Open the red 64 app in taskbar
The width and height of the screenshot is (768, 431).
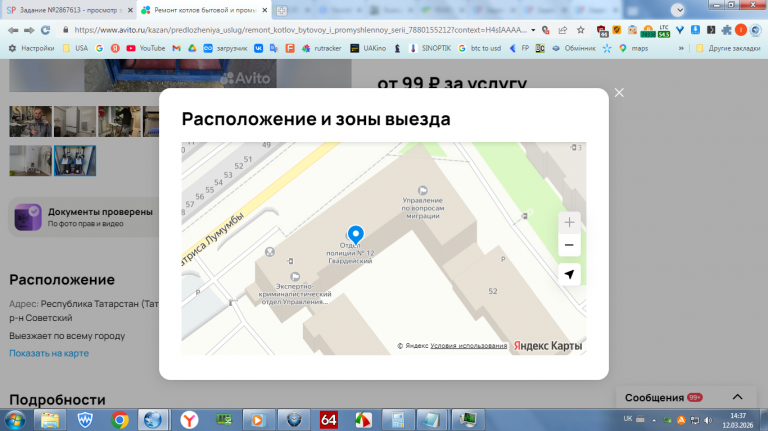(x=329, y=420)
